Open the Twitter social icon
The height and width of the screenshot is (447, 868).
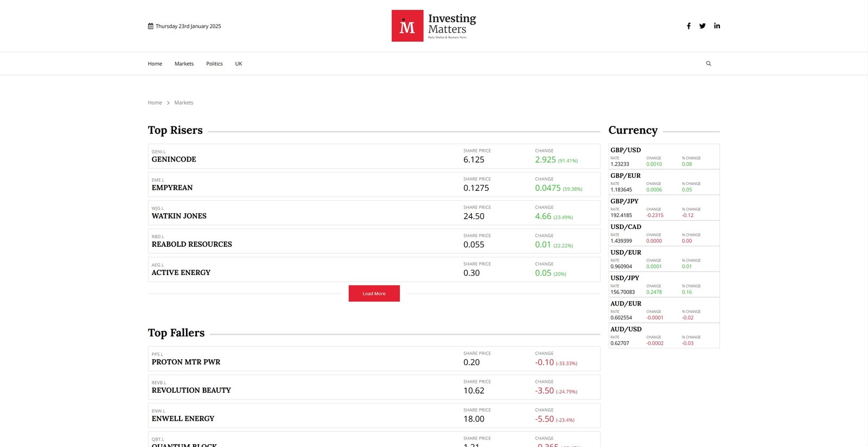point(703,26)
